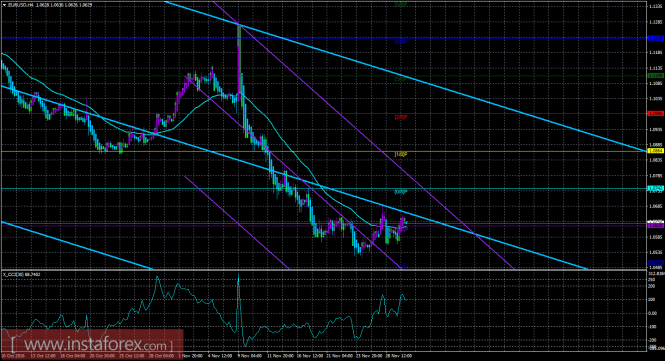Click the 100 level on CCI scale

pos(651,299)
